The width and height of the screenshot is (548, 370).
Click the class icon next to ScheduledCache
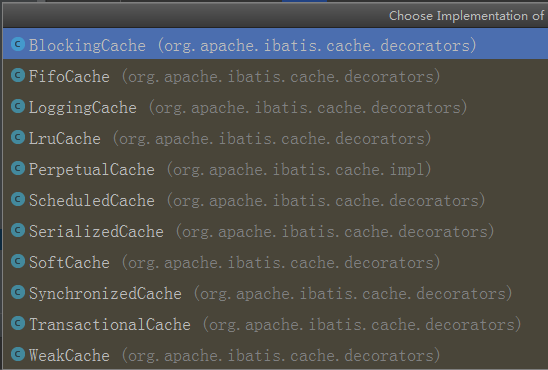[x=18, y=199]
